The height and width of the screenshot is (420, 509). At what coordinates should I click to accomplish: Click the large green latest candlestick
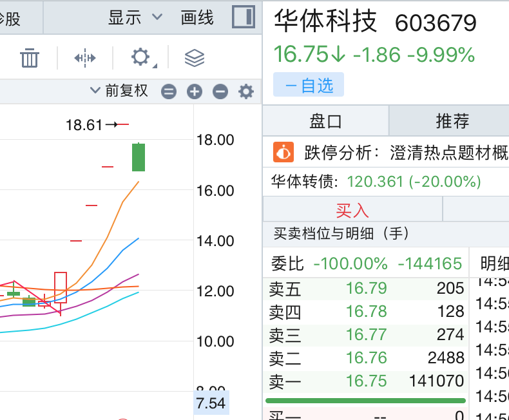pyautogui.click(x=139, y=157)
